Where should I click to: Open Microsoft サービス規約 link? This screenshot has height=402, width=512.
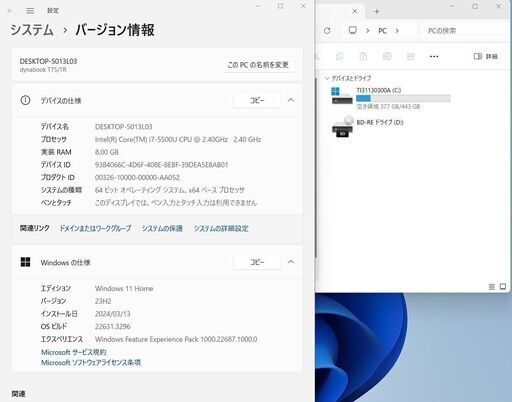click(x=74, y=352)
